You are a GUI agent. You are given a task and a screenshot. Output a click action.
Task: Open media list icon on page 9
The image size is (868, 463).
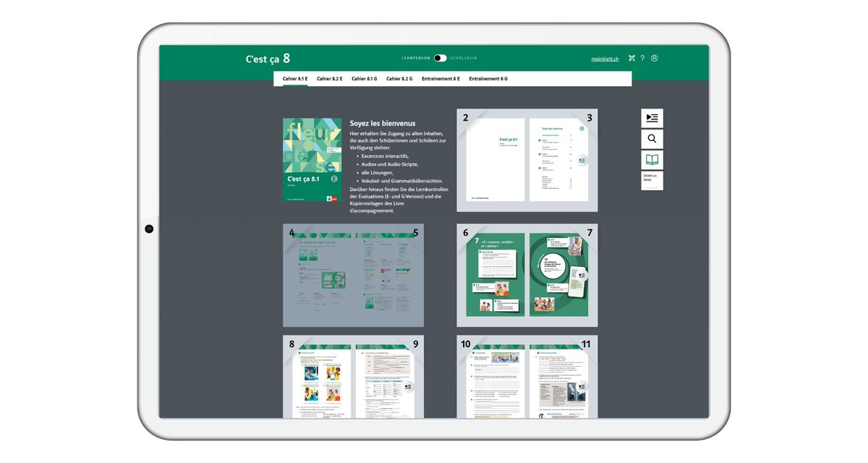(x=408, y=387)
